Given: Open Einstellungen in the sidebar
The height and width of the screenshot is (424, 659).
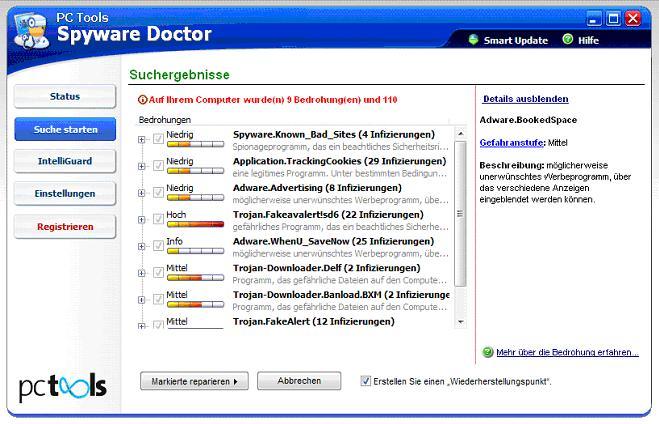Looking at the screenshot, I should pyautogui.click(x=65, y=194).
